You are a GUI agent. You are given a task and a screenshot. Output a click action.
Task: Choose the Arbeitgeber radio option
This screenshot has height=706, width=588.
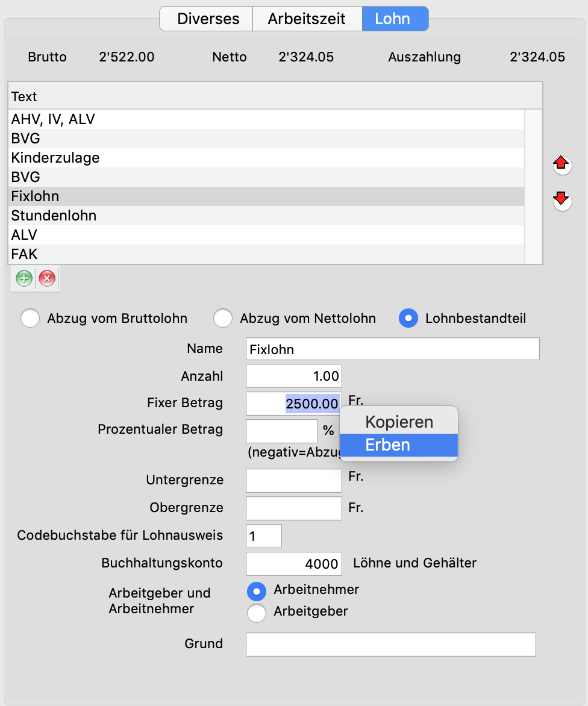click(257, 613)
